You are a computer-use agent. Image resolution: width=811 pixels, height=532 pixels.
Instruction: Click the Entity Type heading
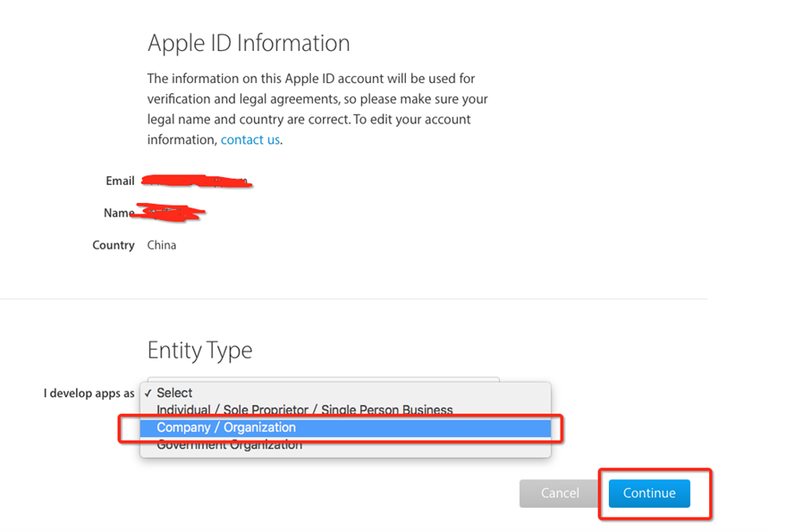[x=199, y=350]
